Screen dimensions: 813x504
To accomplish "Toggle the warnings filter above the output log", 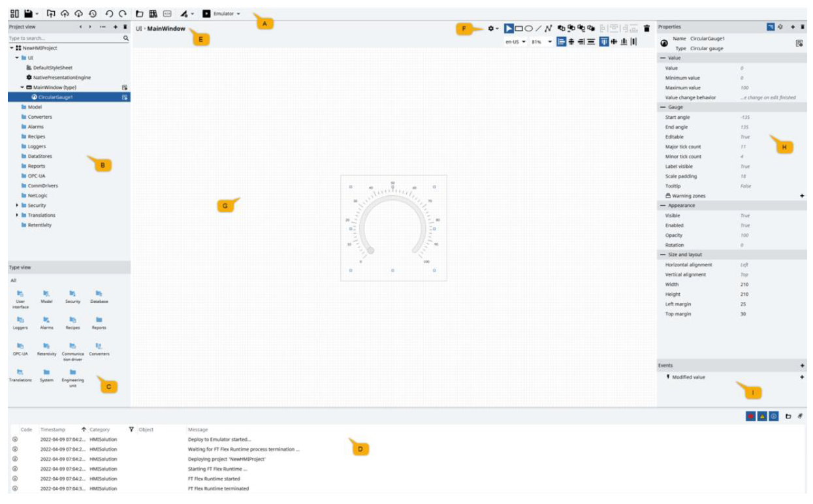I will 762,417.
